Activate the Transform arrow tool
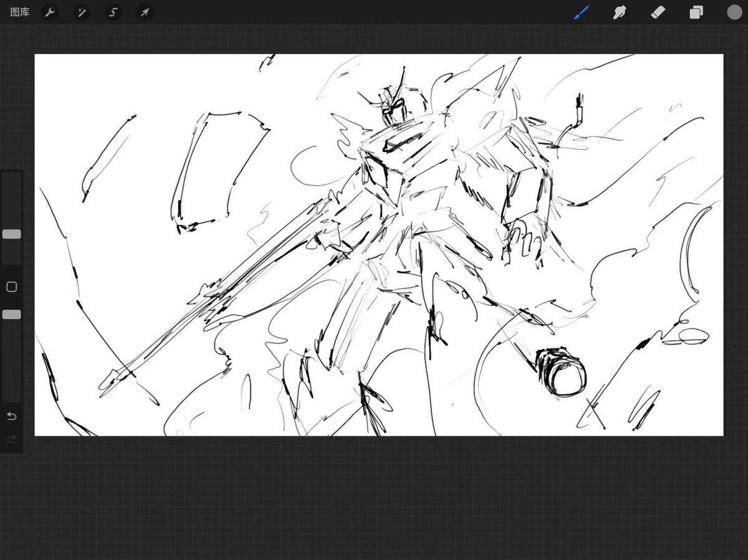 [x=144, y=12]
